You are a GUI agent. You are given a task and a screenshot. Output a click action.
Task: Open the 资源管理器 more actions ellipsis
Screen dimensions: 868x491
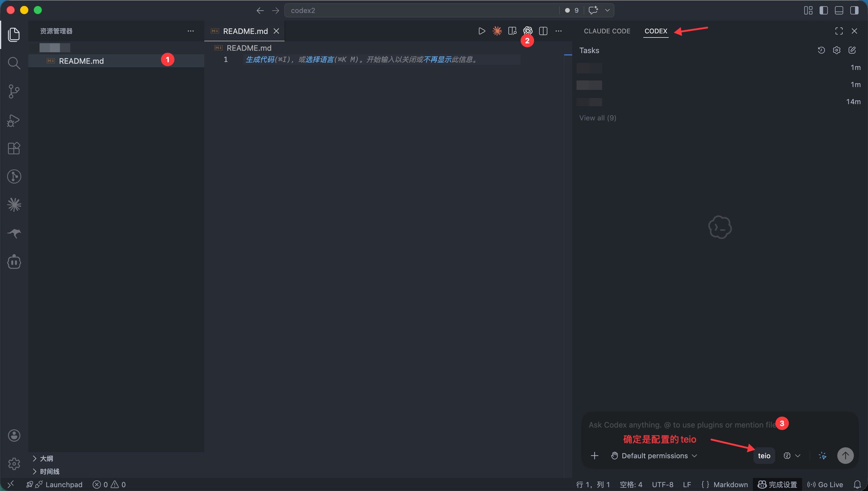(x=191, y=31)
